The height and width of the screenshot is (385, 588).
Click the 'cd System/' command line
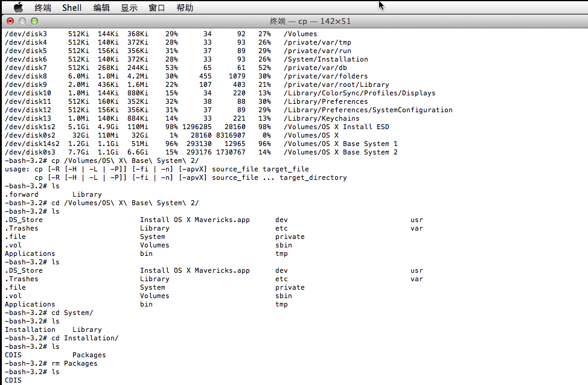pos(72,313)
